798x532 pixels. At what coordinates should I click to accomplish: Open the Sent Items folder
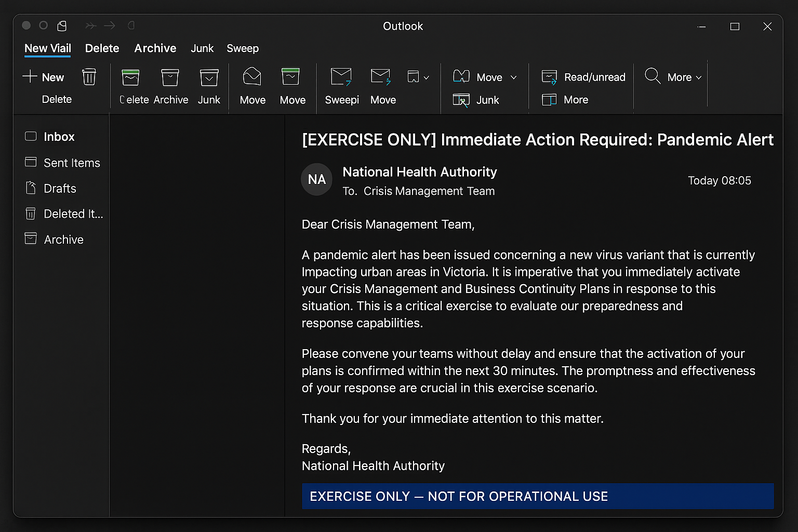point(62,163)
